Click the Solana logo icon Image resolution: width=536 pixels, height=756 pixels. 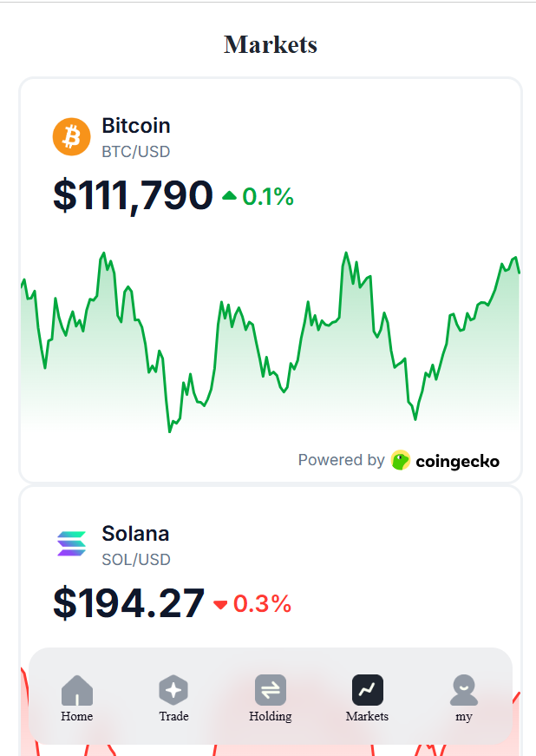[x=71, y=544]
